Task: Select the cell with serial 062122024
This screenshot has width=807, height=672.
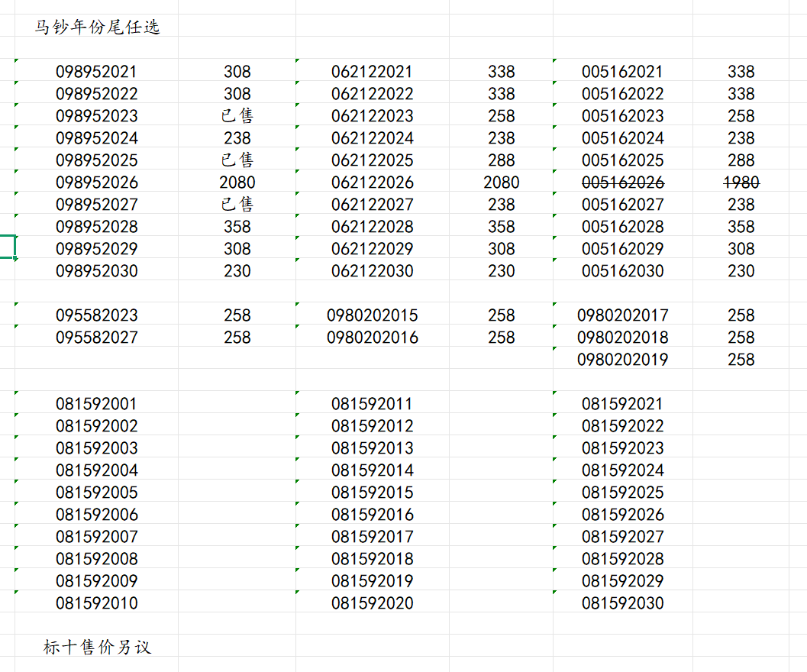Action: pos(373,138)
